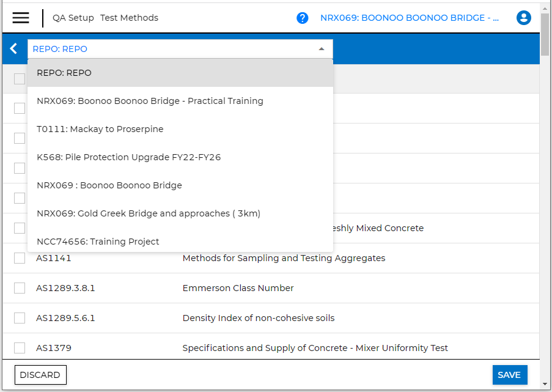Open the blue help question-mark icon
The height and width of the screenshot is (392, 552).
[x=303, y=18]
